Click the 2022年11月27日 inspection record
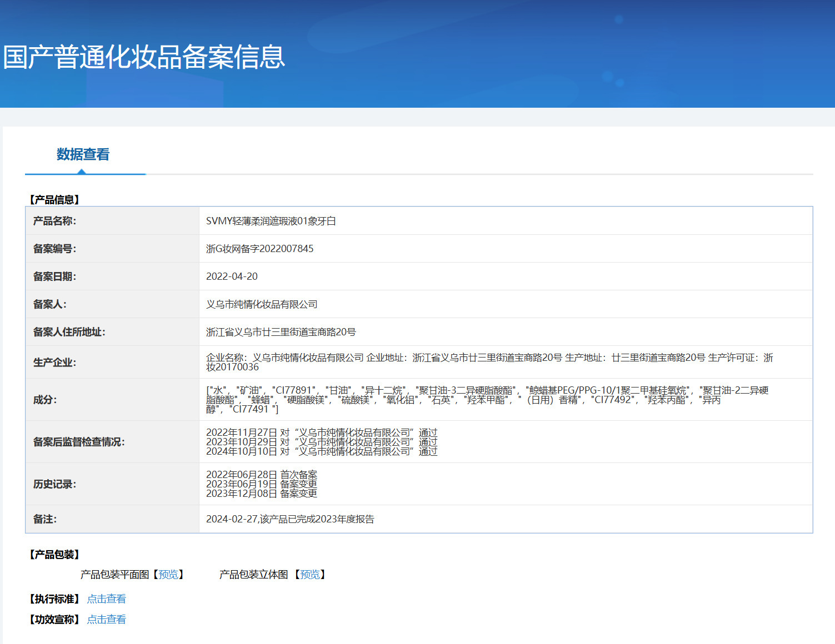The image size is (835, 644). 322,432
